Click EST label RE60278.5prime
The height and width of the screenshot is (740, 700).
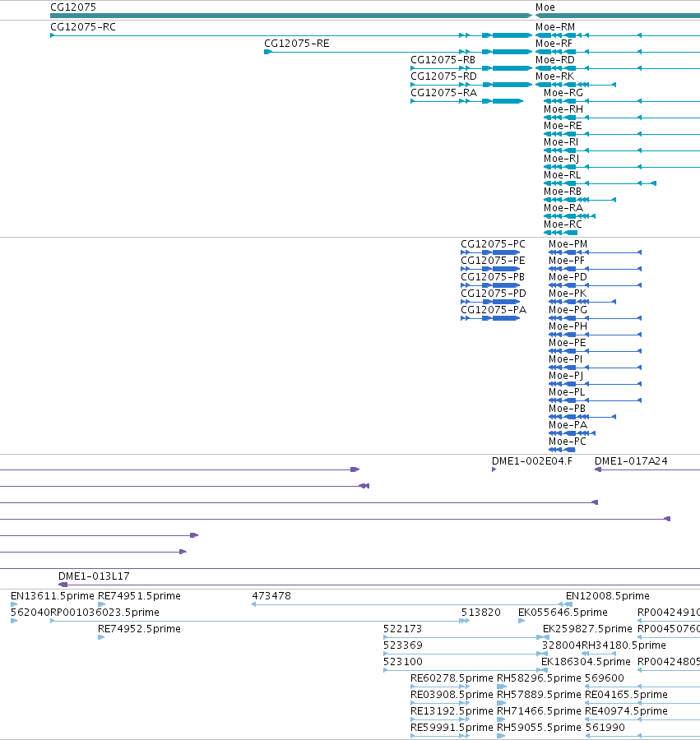click(452, 678)
